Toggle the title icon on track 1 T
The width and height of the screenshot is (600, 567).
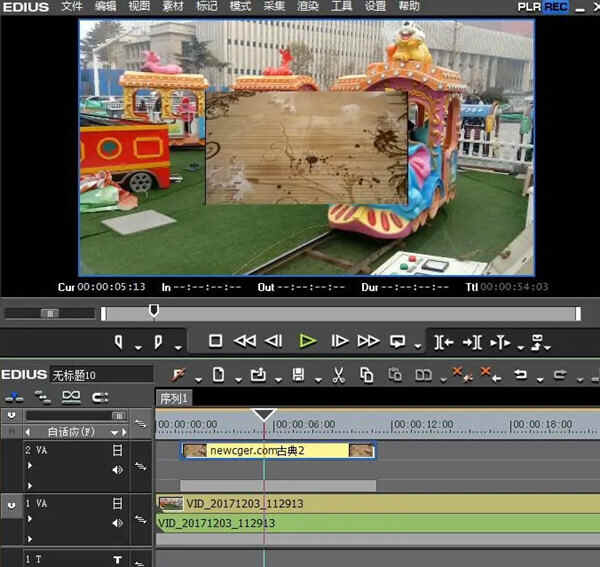[x=117, y=560]
